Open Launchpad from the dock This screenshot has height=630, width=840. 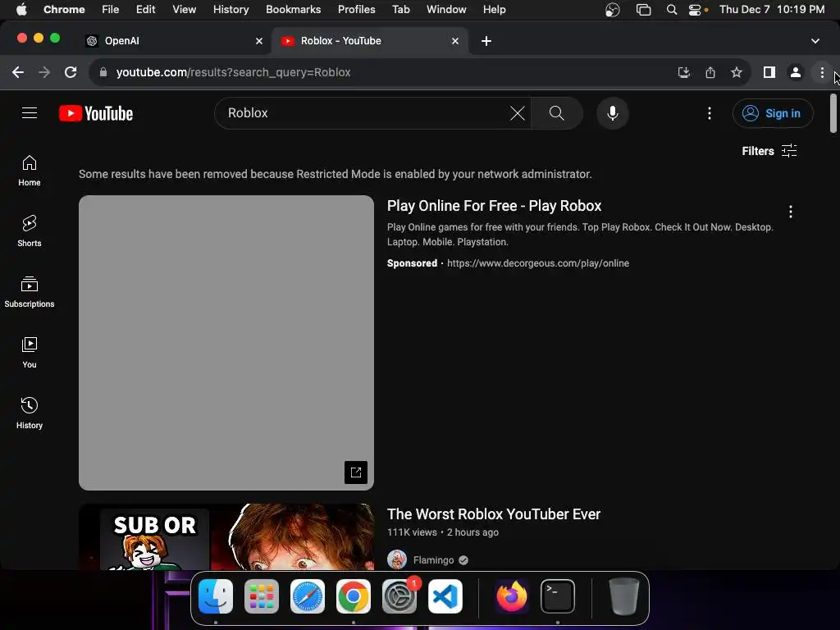pyautogui.click(x=262, y=596)
